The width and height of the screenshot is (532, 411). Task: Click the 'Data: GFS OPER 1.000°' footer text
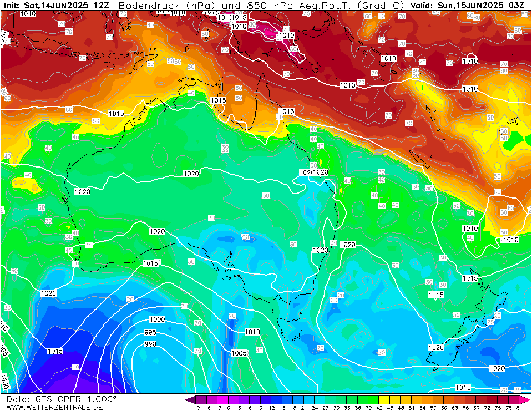[x=62, y=399]
